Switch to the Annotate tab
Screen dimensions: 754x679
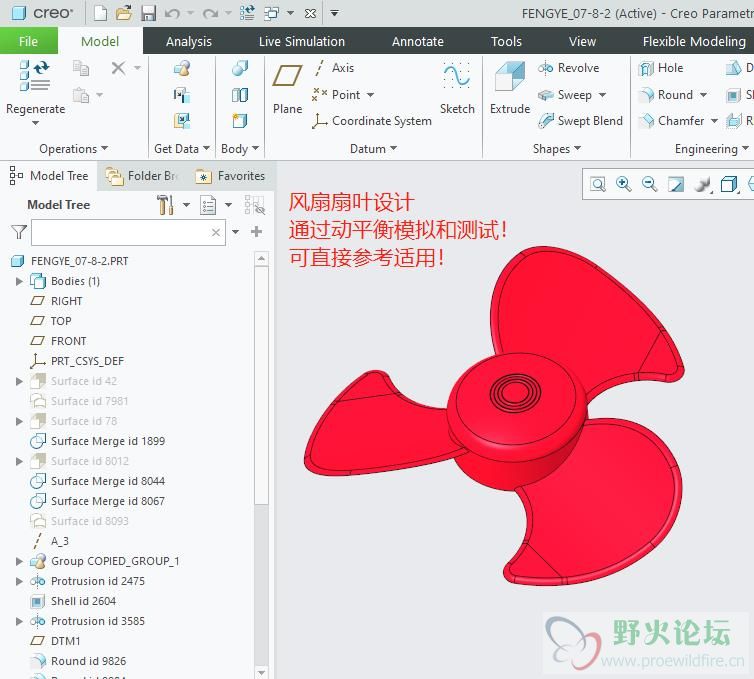pos(417,41)
